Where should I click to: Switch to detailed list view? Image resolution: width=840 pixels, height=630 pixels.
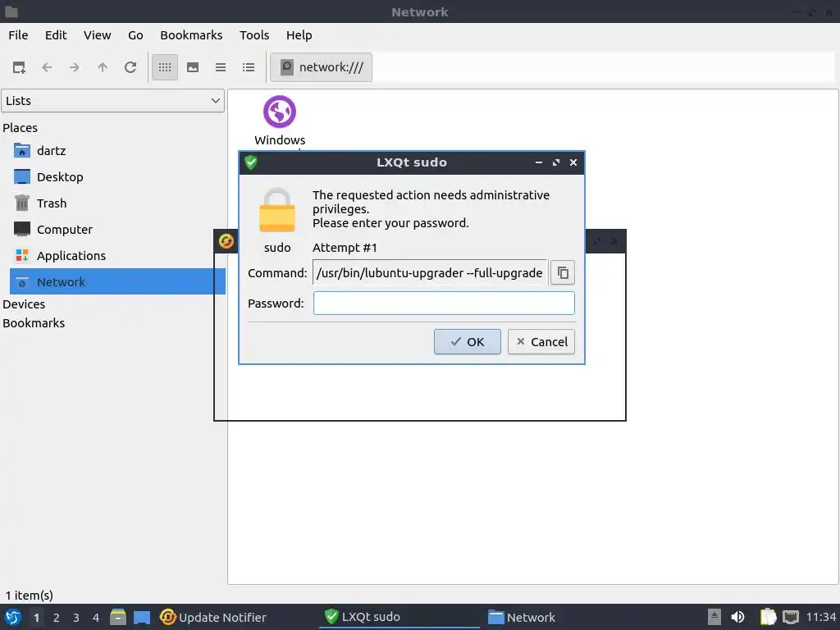click(x=249, y=67)
